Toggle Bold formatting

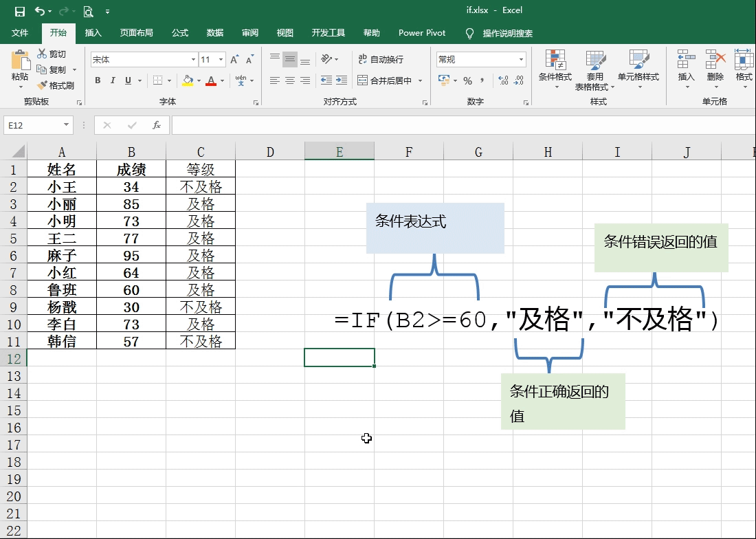point(98,81)
